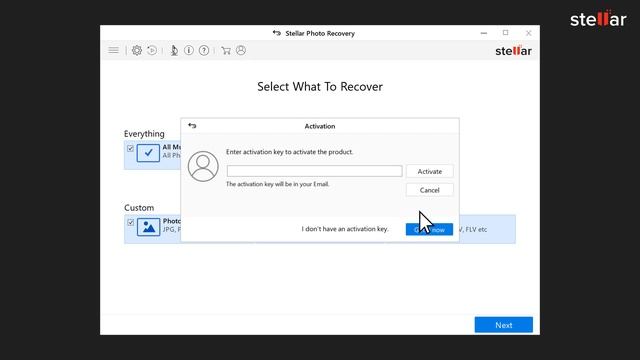
Task: Click "I don't have an activation key." text
Action: click(345, 229)
